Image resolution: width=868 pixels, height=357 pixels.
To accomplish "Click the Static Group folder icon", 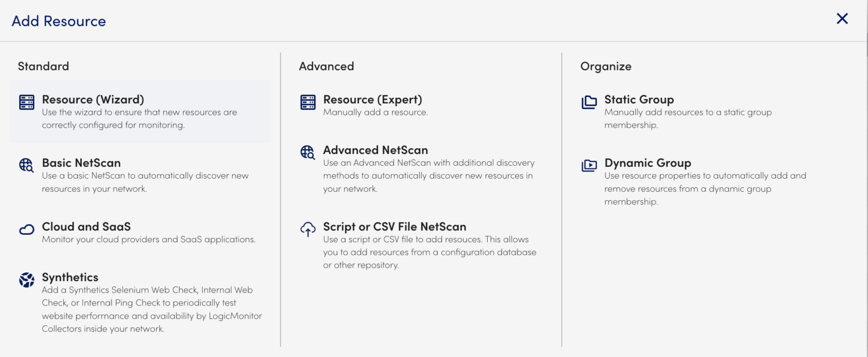I will coord(589,102).
